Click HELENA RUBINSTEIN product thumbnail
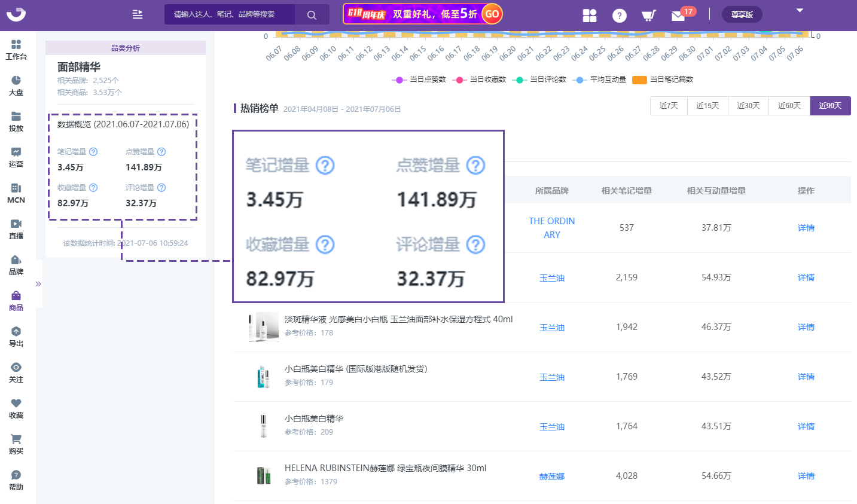 [x=263, y=476]
